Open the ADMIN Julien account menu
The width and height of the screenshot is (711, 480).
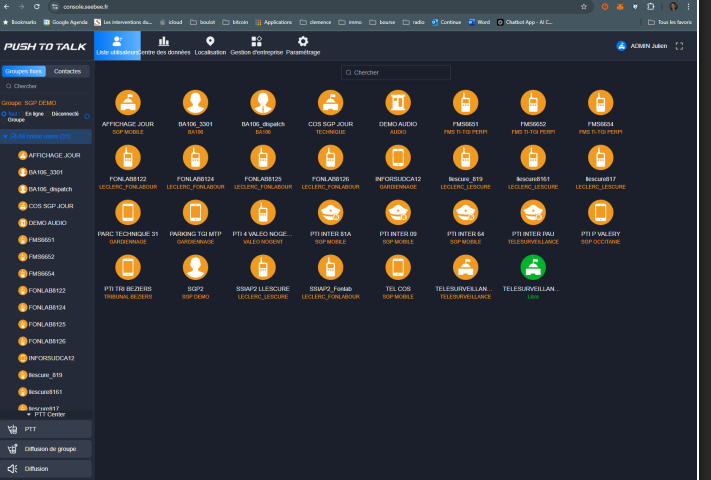tap(645, 46)
